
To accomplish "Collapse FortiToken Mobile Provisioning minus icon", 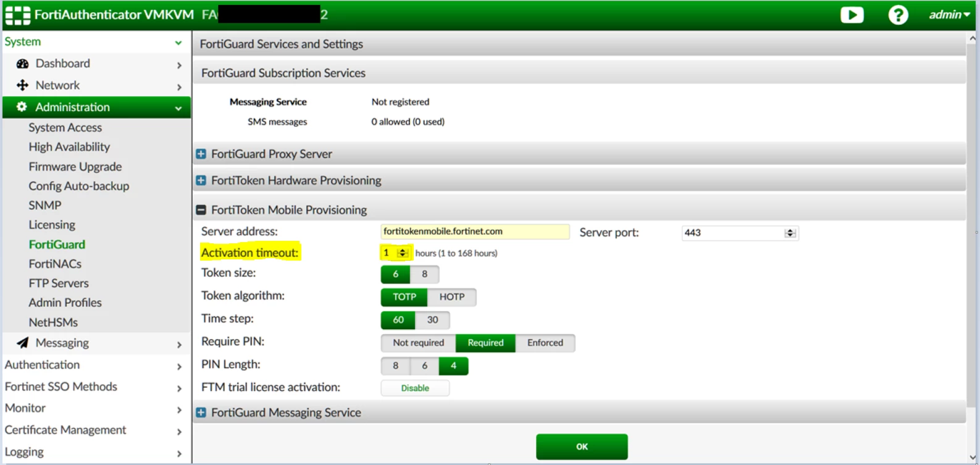I will (x=201, y=210).
